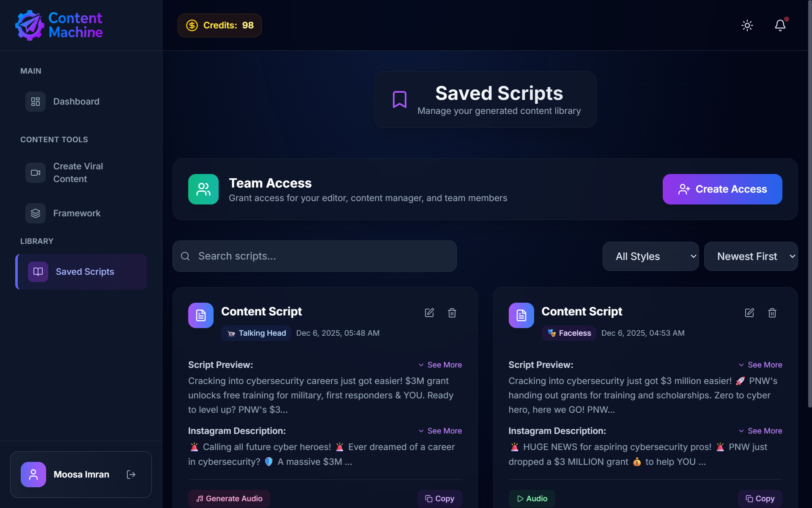Toggle the light/dark theme sun icon
The height and width of the screenshot is (508, 812).
pyautogui.click(x=747, y=25)
